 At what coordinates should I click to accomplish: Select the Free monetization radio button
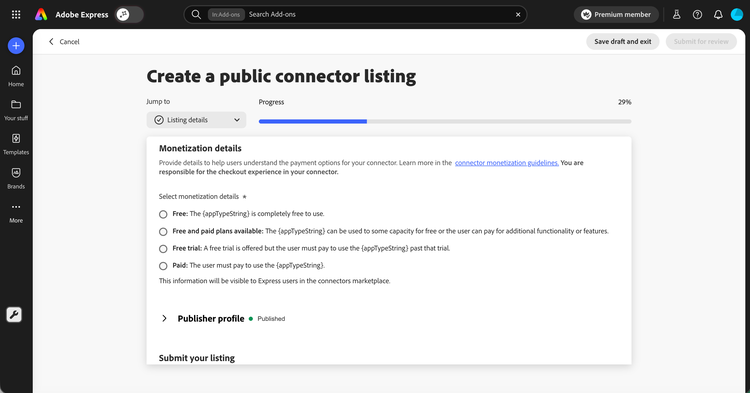point(163,214)
